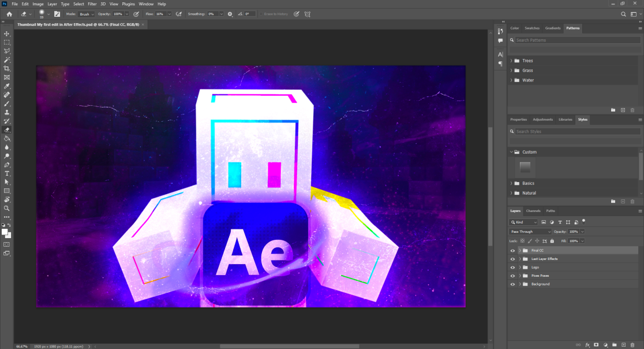Switch to the Channels tab
Viewport: 644px width, 349px height.
pyautogui.click(x=533, y=211)
